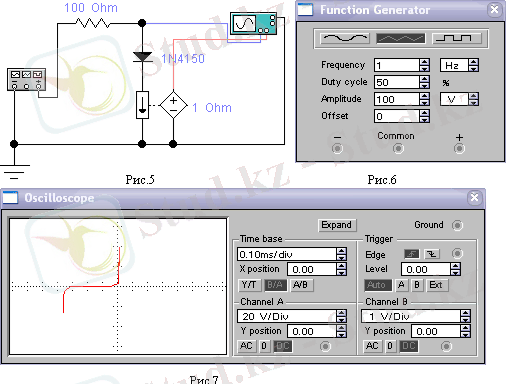Adjust the Time base 0.10ms/div spinner

(x=341, y=254)
